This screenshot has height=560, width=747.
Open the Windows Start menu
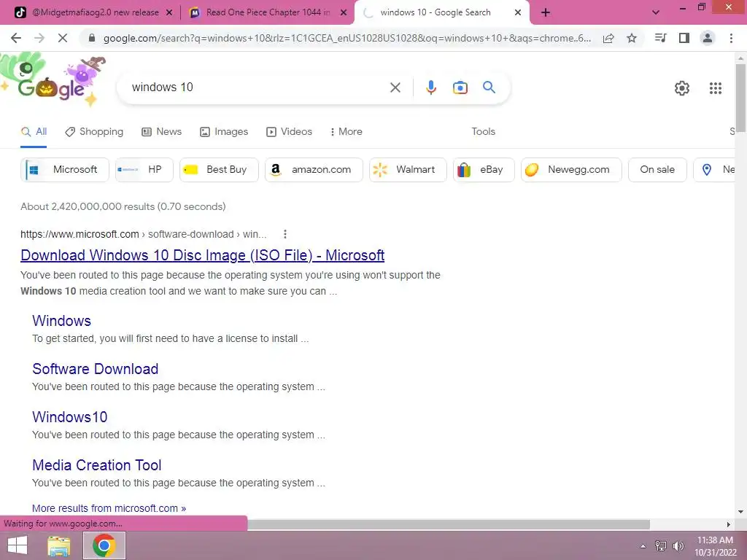pyautogui.click(x=18, y=545)
